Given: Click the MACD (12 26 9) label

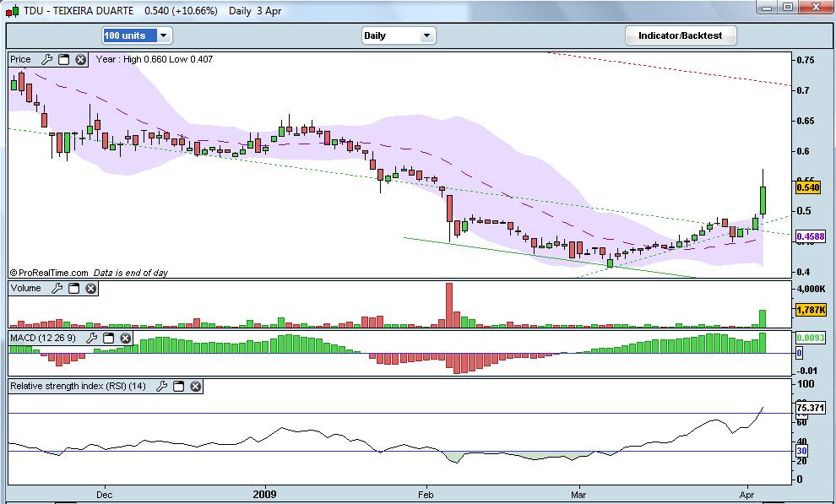Looking at the screenshot, I should pos(43,338).
